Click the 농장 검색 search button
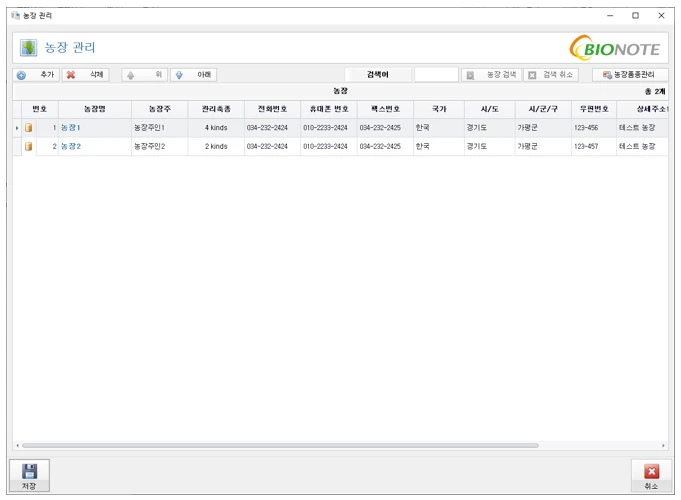681x500 pixels. coord(491,75)
